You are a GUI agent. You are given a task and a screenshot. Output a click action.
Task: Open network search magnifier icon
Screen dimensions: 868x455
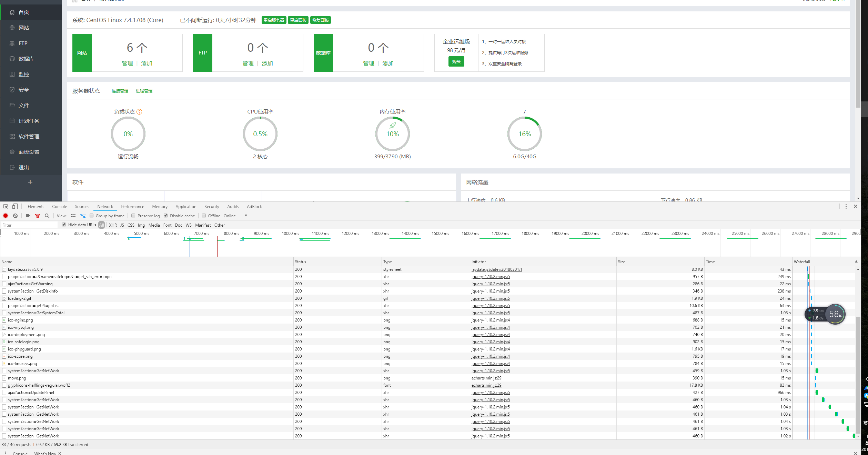tap(47, 216)
